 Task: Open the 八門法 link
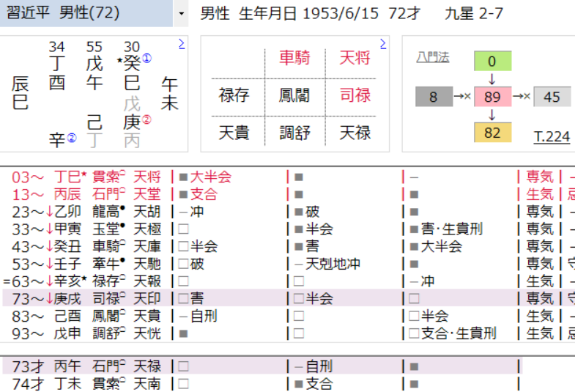(432, 57)
